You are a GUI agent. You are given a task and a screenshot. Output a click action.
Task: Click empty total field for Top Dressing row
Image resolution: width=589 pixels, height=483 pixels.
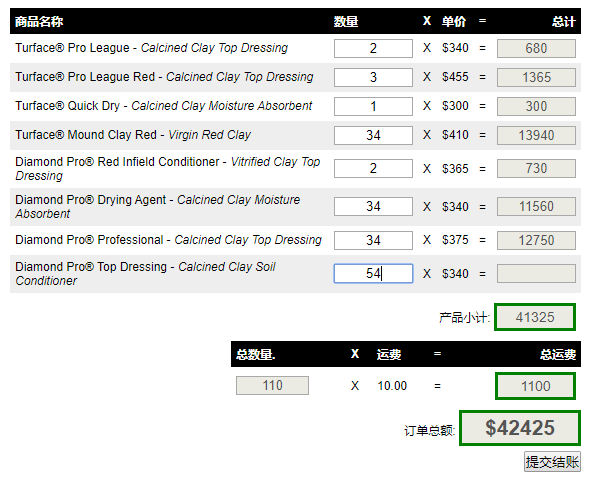pos(536,273)
